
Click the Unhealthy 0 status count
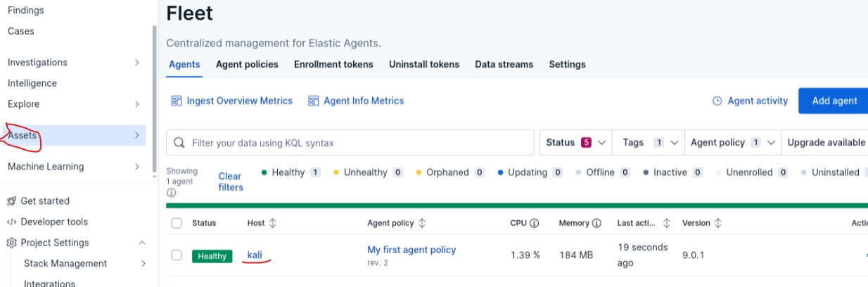pos(368,172)
